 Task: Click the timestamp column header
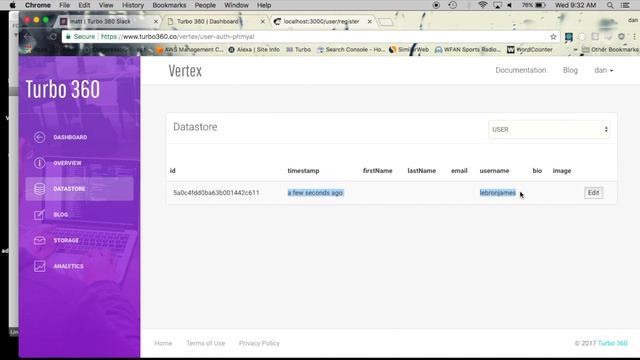click(x=303, y=171)
